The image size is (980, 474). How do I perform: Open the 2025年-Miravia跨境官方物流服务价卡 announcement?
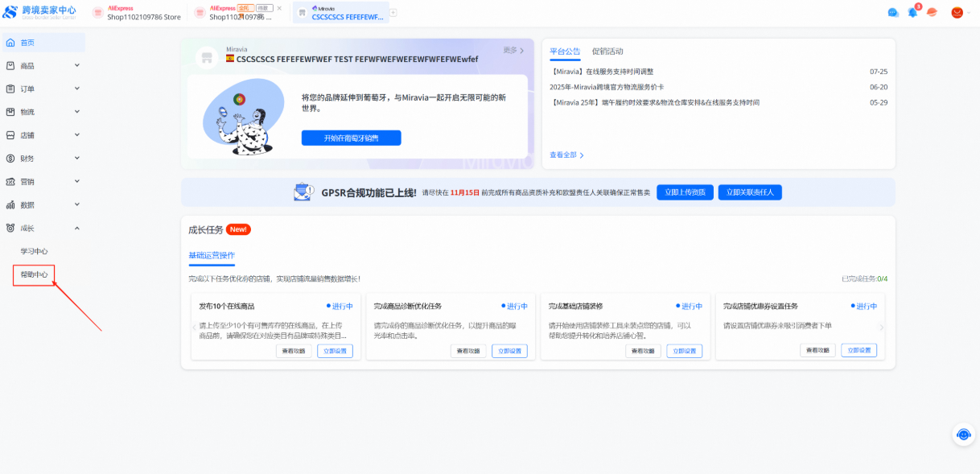point(607,87)
